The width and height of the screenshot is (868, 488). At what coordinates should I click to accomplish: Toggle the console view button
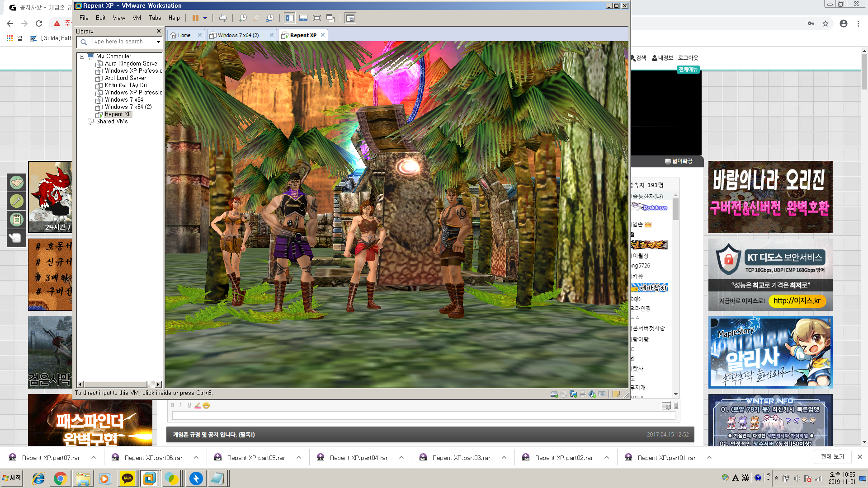pos(350,18)
